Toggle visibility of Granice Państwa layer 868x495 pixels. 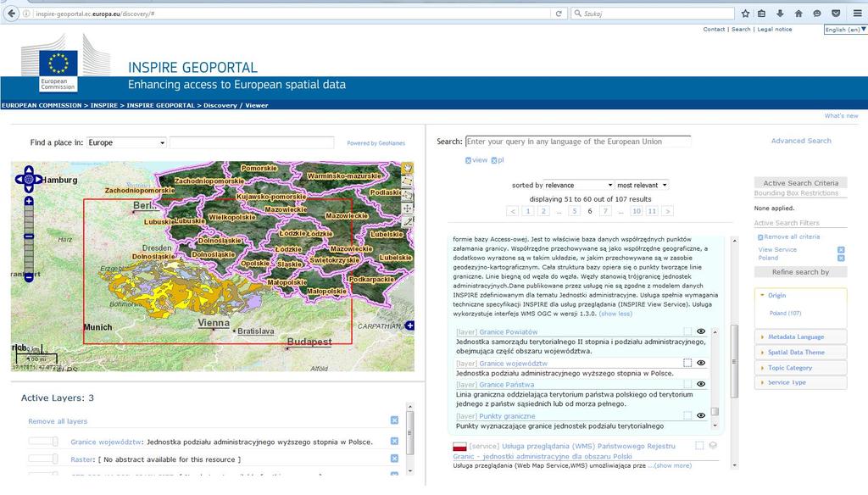(701, 384)
